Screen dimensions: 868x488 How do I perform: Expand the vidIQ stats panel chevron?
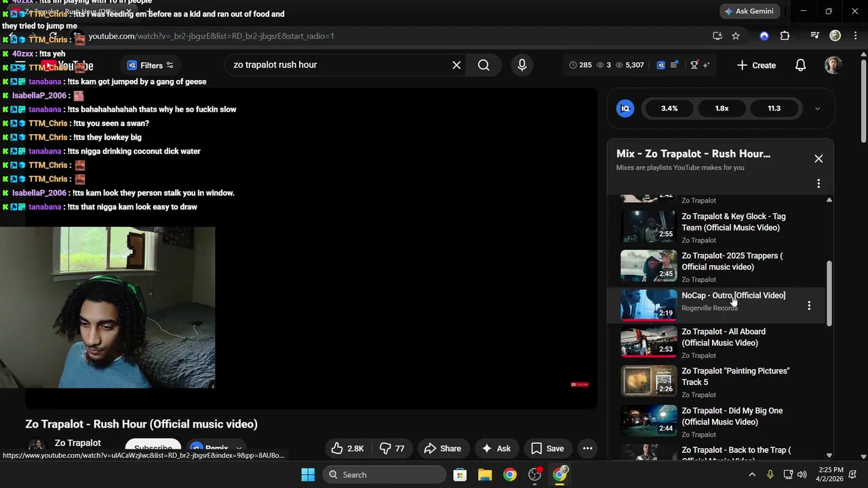tap(817, 108)
